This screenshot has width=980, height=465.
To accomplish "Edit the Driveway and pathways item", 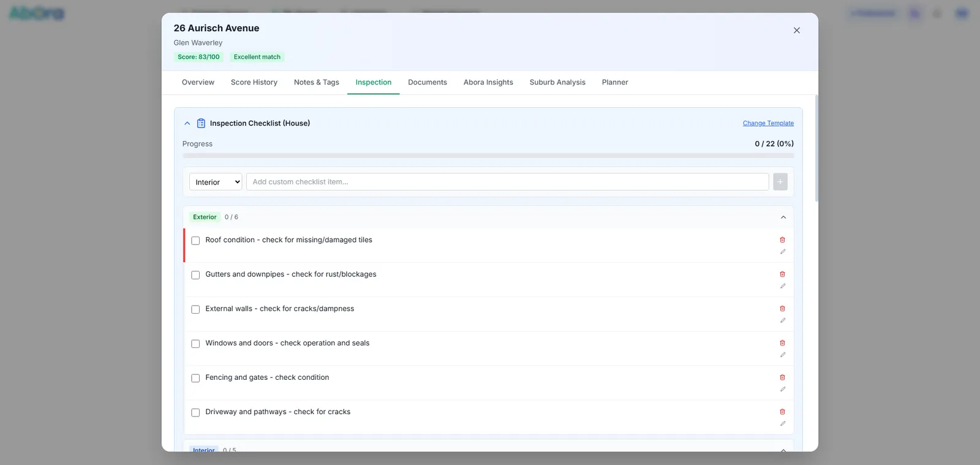I will (x=783, y=423).
